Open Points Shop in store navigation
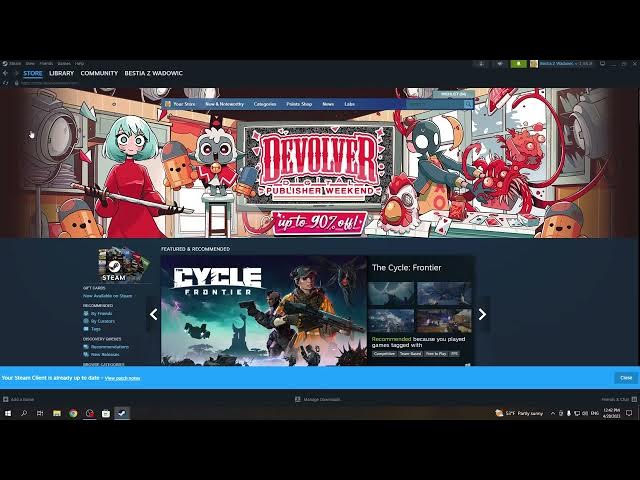Image resolution: width=640 pixels, height=480 pixels. point(299,104)
